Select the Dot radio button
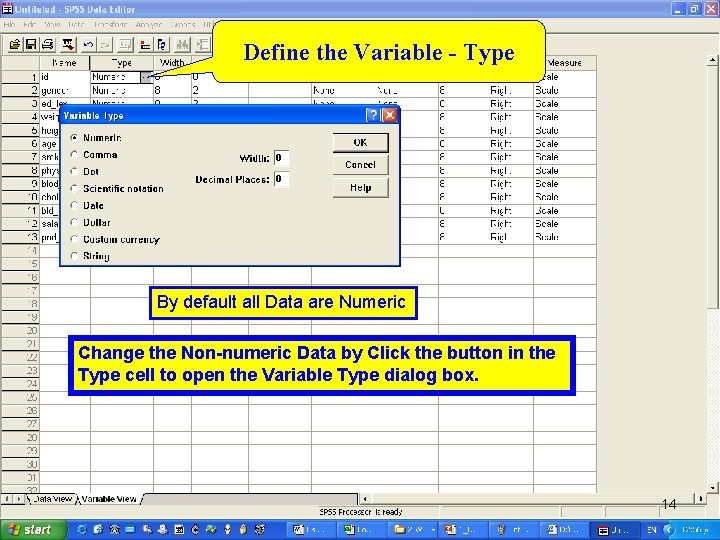 click(74, 171)
